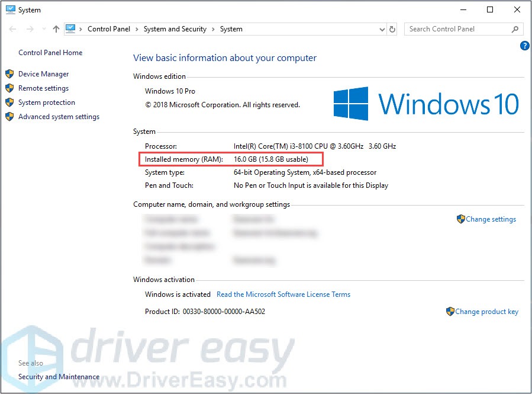Open the address bar history dropdown
The width and height of the screenshot is (532, 394).
382,28
